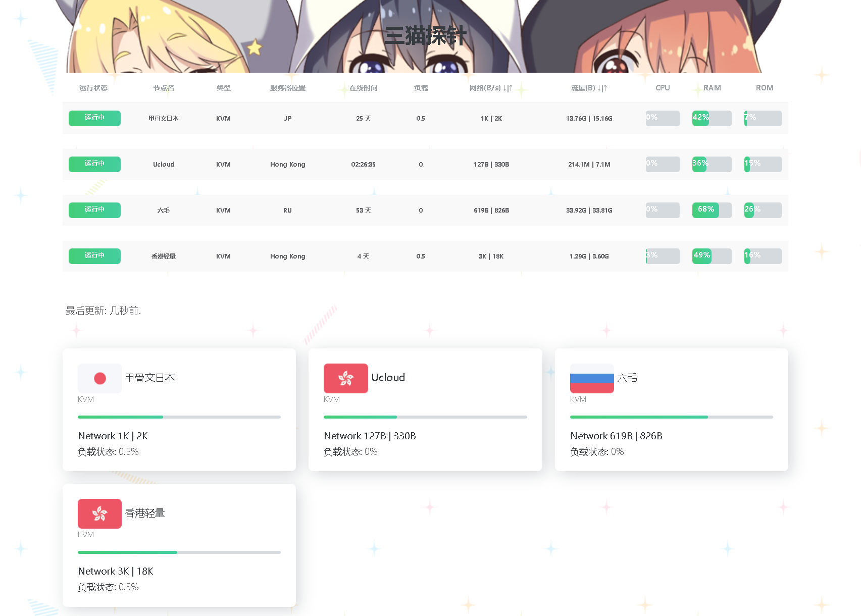
Task: Click CPU 0% bar in Ucloud row
Action: pos(663,164)
